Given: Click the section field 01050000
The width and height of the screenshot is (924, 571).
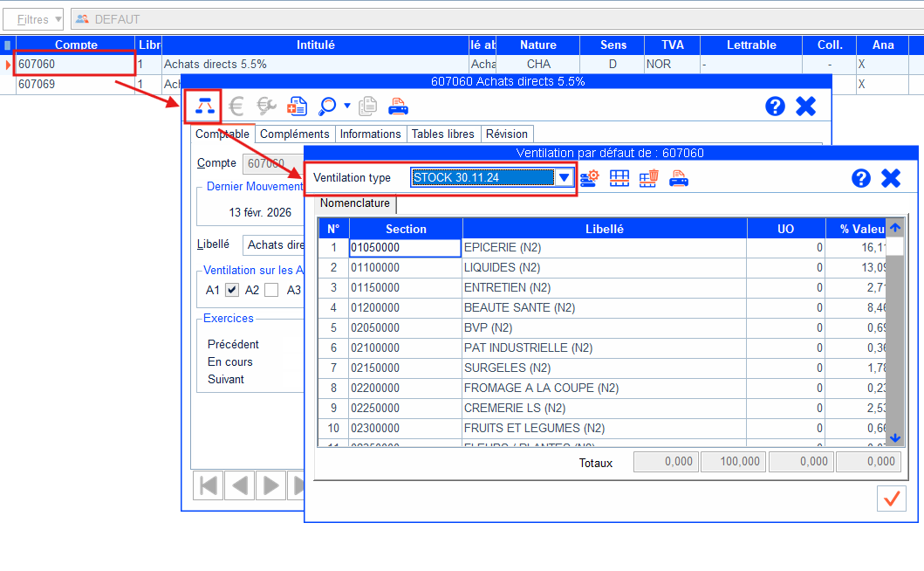Looking at the screenshot, I should click(405, 248).
